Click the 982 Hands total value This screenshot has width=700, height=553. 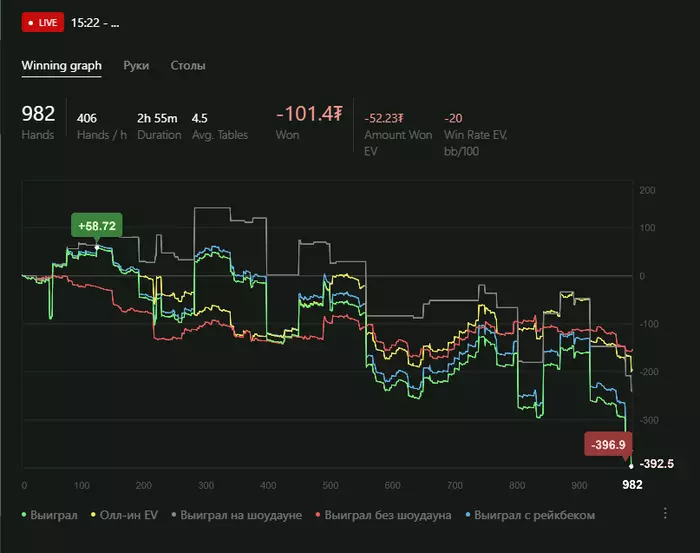38,114
